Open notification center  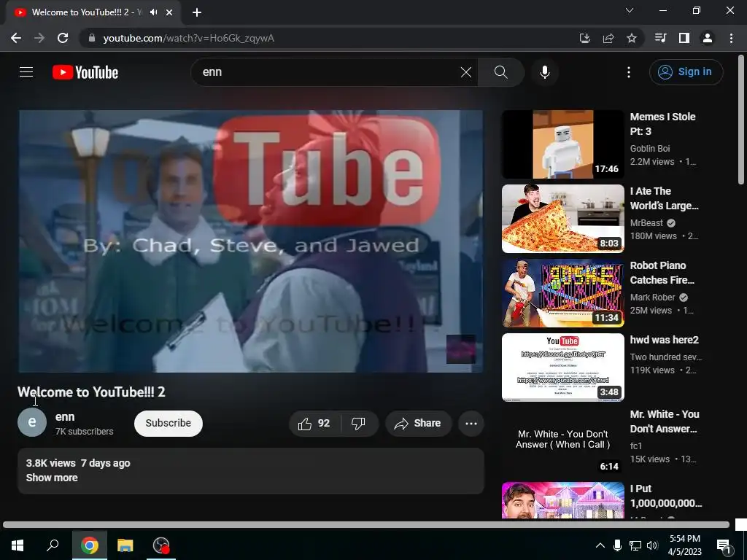click(724, 546)
